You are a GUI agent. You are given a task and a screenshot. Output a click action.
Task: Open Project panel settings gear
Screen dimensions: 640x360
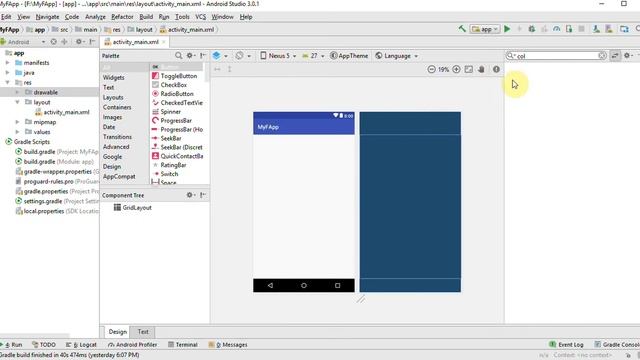coord(80,42)
